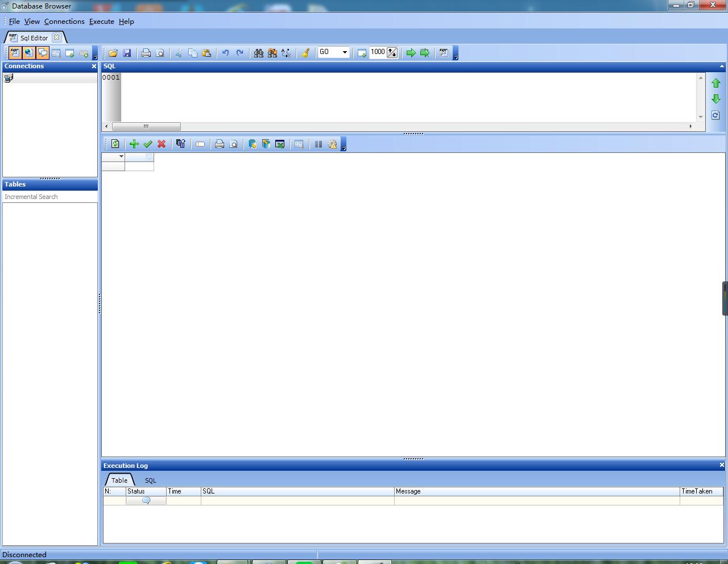Delete the record with red X icon

click(162, 144)
